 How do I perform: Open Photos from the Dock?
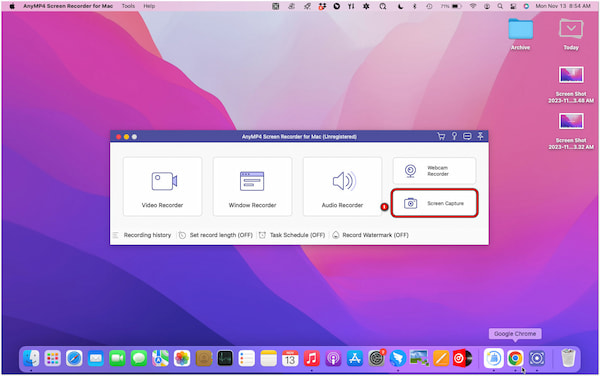(182, 358)
